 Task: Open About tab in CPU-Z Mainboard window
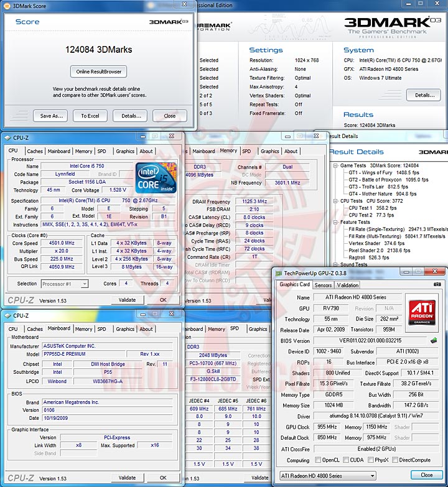pos(146,329)
